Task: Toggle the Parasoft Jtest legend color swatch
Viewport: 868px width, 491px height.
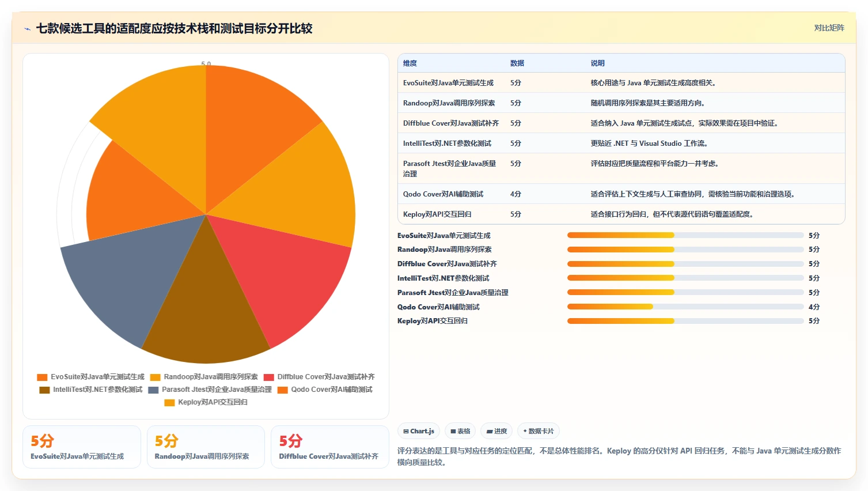Action: coord(153,390)
